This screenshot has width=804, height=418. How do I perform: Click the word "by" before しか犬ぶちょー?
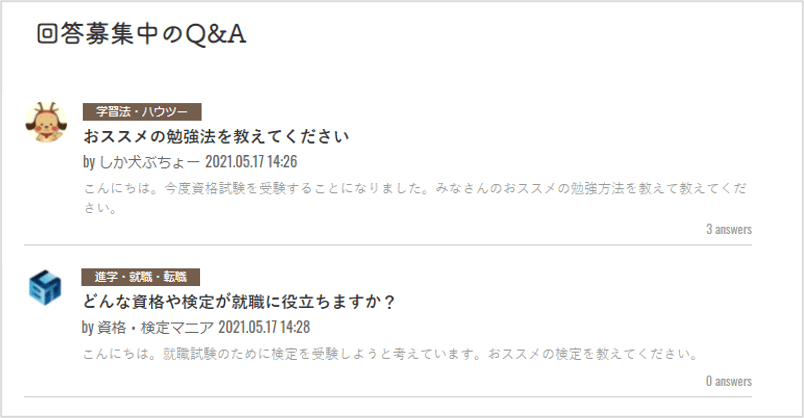coord(88,161)
